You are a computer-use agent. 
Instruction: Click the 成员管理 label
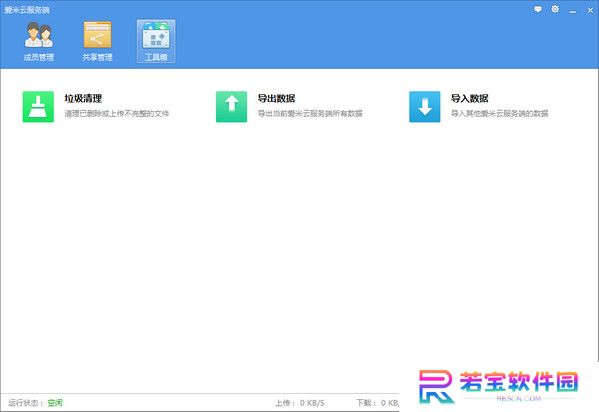[39, 57]
